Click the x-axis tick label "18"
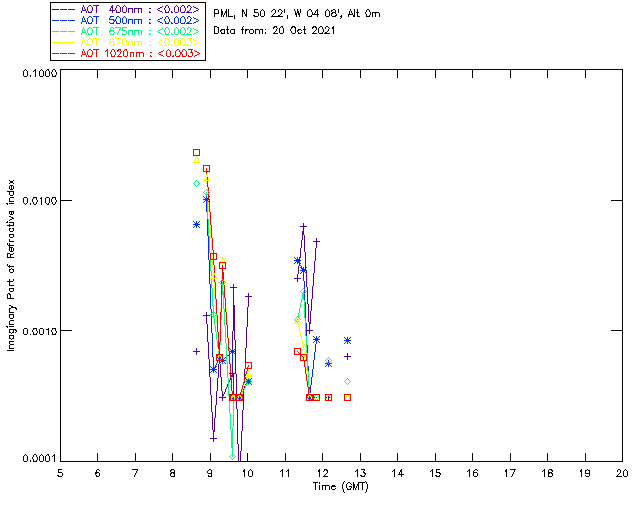 coord(547,473)
